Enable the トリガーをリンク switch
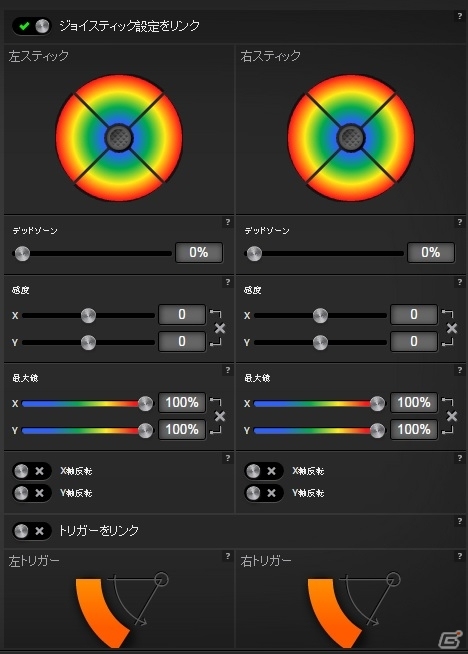This screenshot has height=654, width=468. tap(32, 531)
